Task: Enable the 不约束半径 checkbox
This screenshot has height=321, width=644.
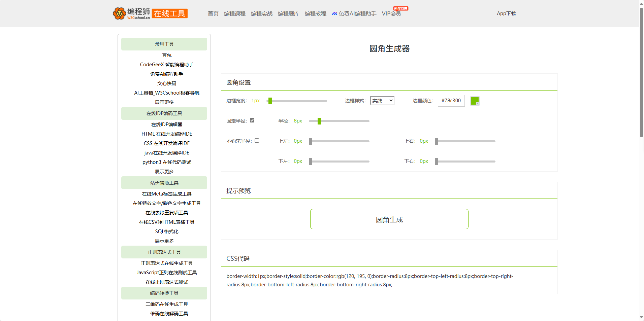Action: (x=257, y=141)
